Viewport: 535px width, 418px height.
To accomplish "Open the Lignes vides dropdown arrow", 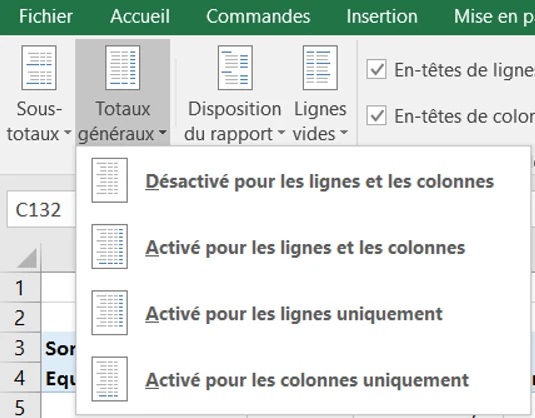I will point(344,132).
